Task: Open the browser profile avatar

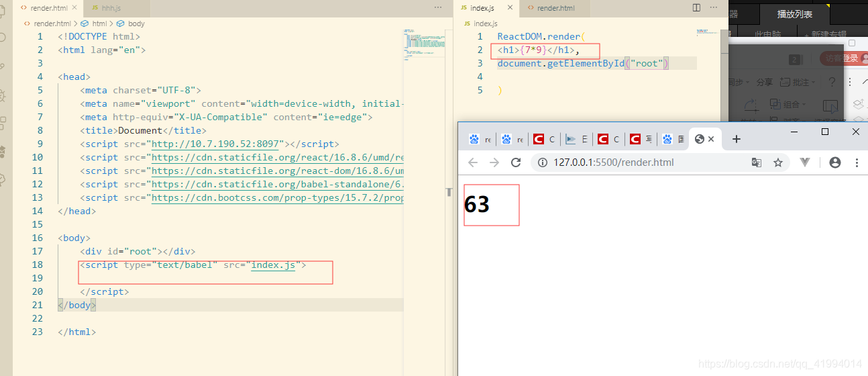Action: click(835, 162)
